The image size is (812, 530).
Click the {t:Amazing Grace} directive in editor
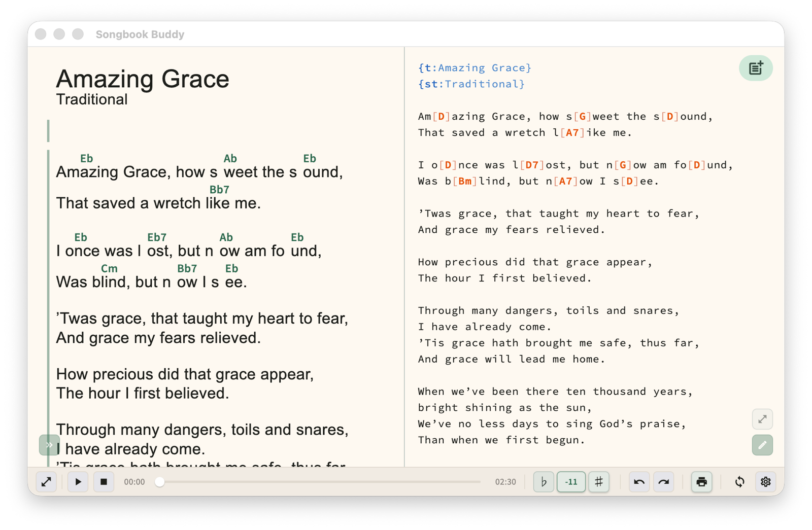475,68
